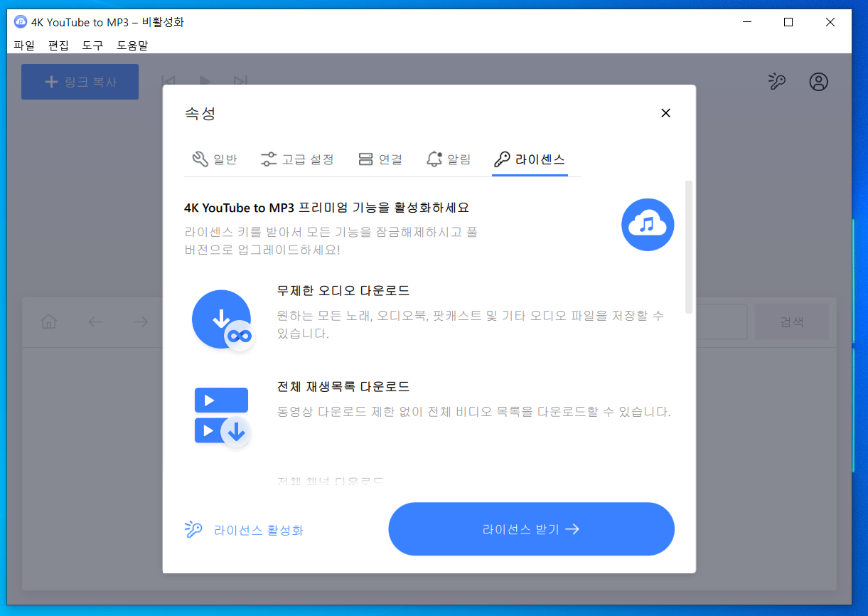Close the 속성 dialog with X
The width and height of the screenshot is (868, 616).
click(665, 113)
